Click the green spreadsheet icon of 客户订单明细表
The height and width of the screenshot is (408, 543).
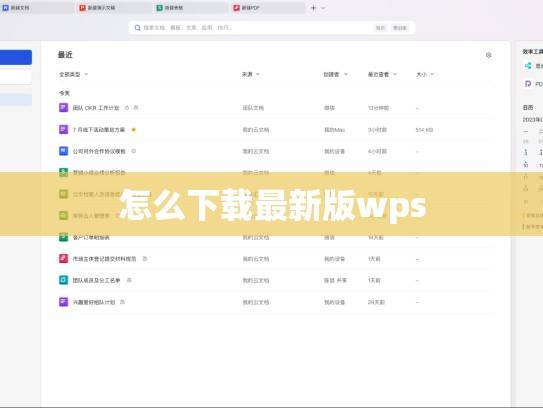click(x=63, y=237)
